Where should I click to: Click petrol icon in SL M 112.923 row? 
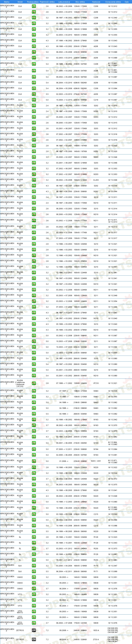point(34,537)
